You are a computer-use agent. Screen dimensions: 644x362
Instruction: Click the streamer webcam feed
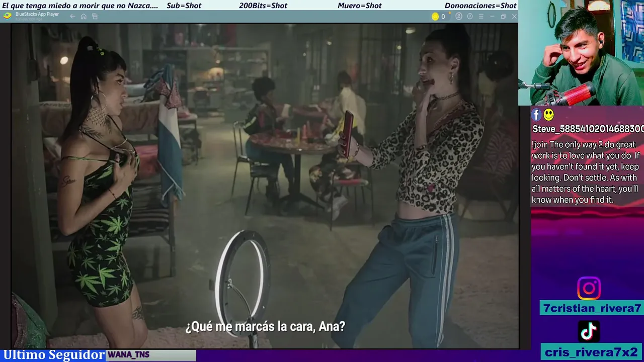coord(581,53)
